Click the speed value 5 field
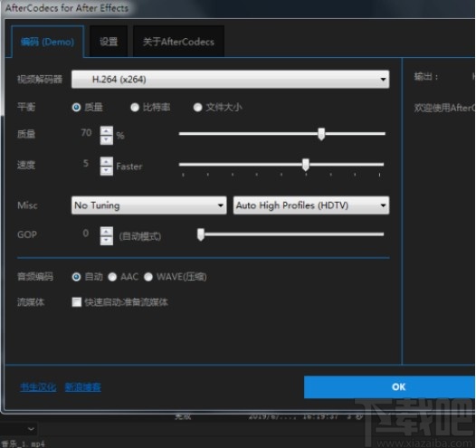476x448 pixels. click(86, 164)
